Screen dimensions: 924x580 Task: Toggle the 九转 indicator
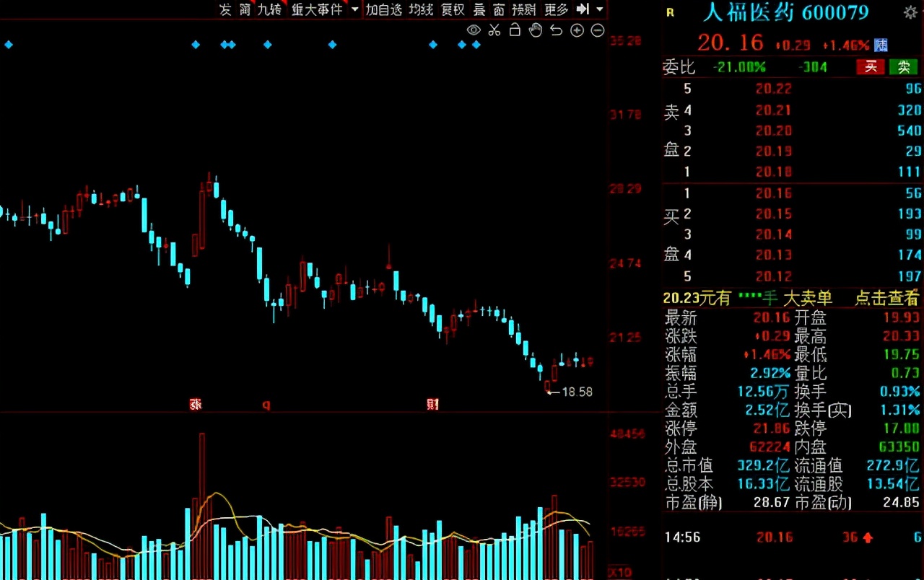(x=270, y=9)
